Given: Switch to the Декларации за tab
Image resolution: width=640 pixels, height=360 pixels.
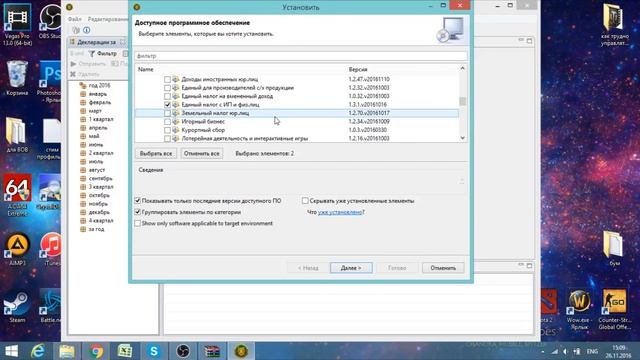Looking at the screenshot, I should pyautogui.click(x=96, y=42).
